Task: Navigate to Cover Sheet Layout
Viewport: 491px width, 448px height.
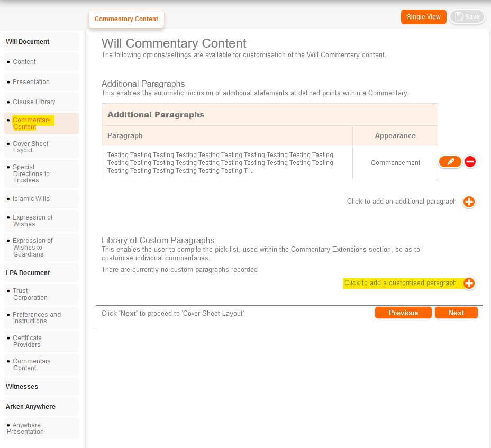Action: point(31,147)
